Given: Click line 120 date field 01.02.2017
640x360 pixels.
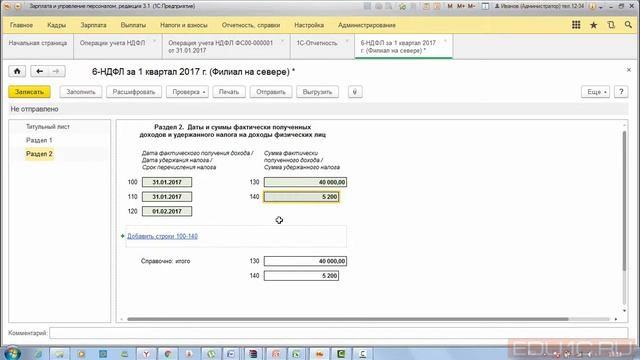Looking at the screenshot, I should [x=167, y=211].
